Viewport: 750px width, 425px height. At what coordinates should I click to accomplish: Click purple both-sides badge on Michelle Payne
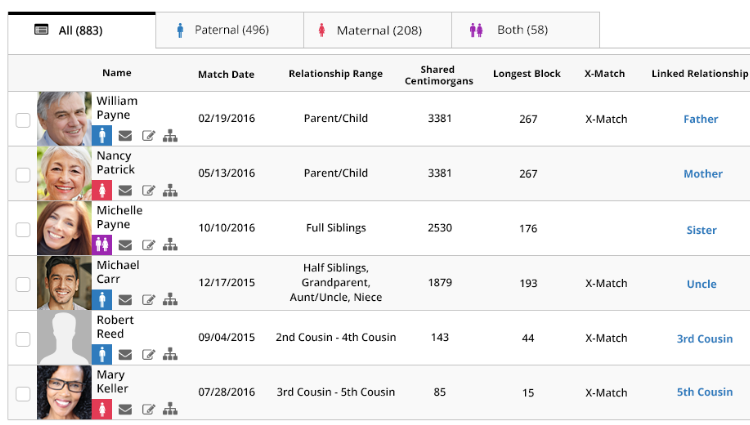tap(102, 244)
